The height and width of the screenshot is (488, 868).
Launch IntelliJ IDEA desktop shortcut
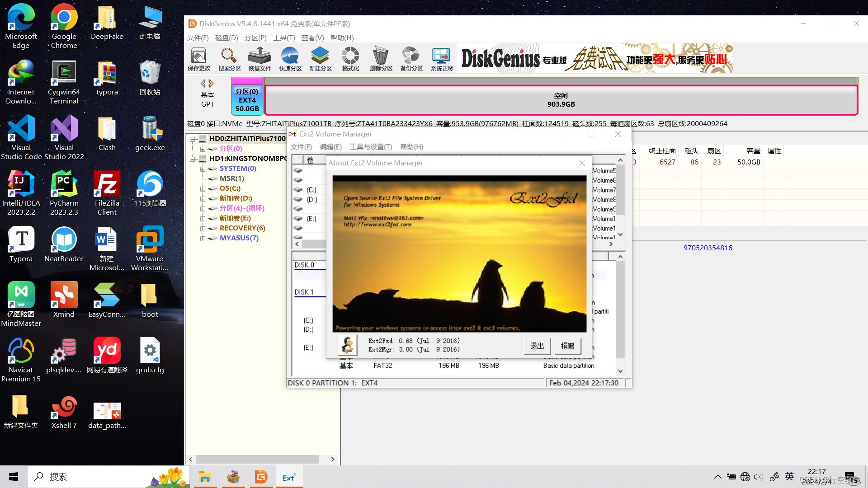point(21,193)
